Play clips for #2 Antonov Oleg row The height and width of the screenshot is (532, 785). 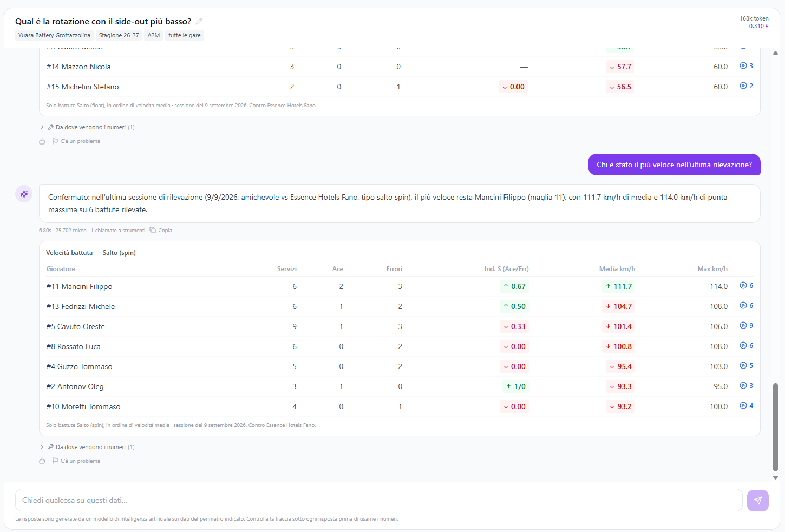(x=747, y=386)
